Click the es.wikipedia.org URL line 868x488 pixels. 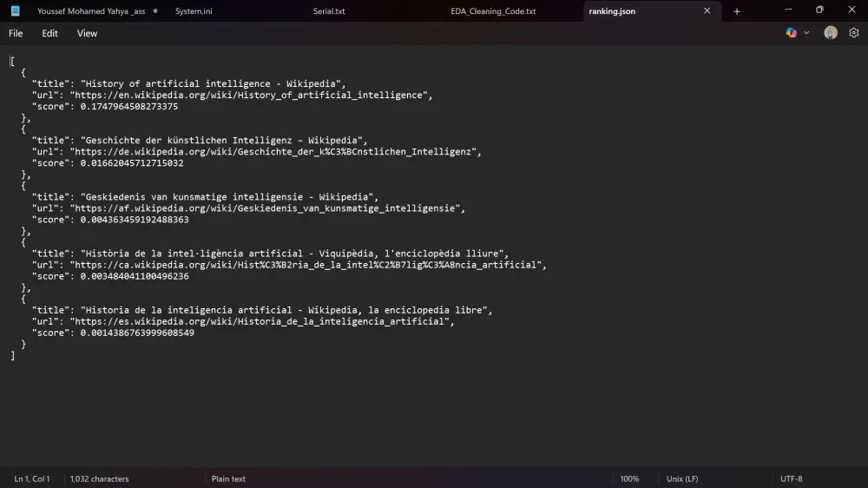coord(243,321)
